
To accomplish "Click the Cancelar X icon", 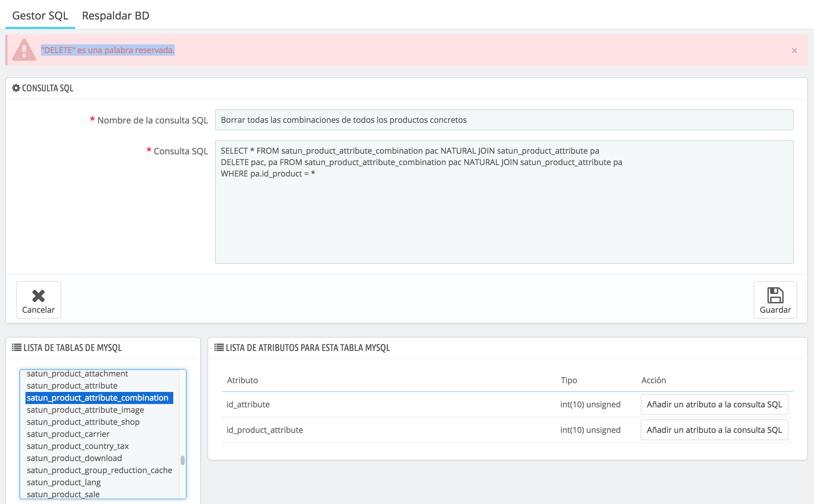I will (x=38, y=296).
